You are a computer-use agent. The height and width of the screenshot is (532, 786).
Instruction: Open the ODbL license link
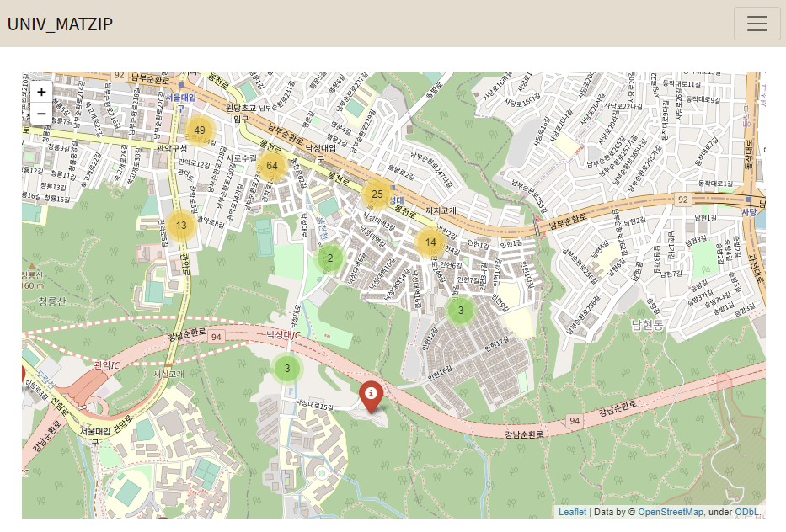pyautogui.click(x=747, y=512)
